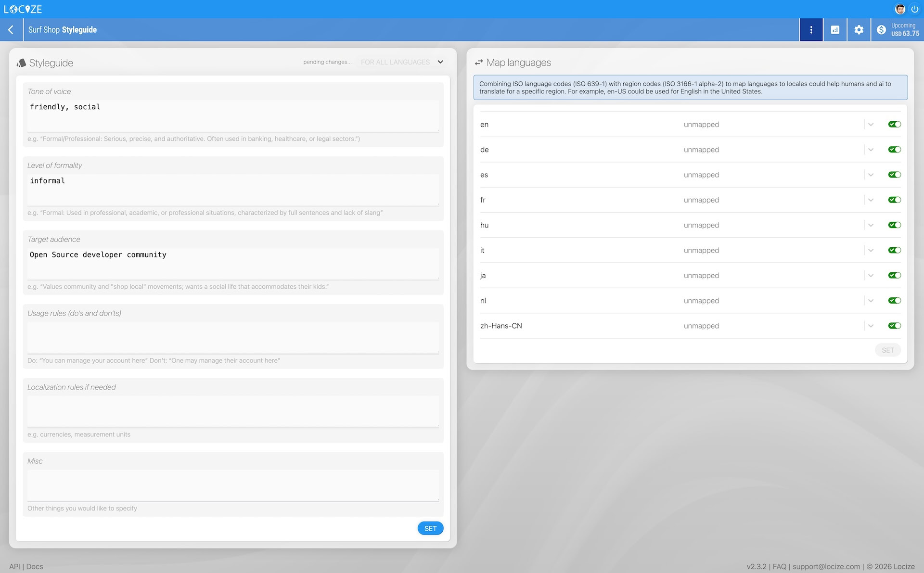The height and width of the screenshot is (573, 924).
Task: Click the Locize logo
Action: tap(23, 9)
